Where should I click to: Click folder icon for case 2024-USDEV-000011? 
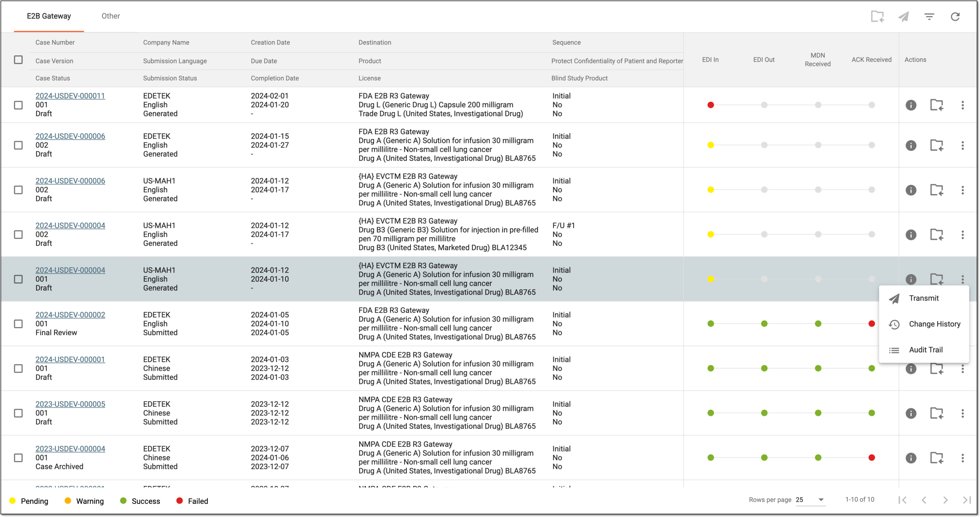click(937, 105)
